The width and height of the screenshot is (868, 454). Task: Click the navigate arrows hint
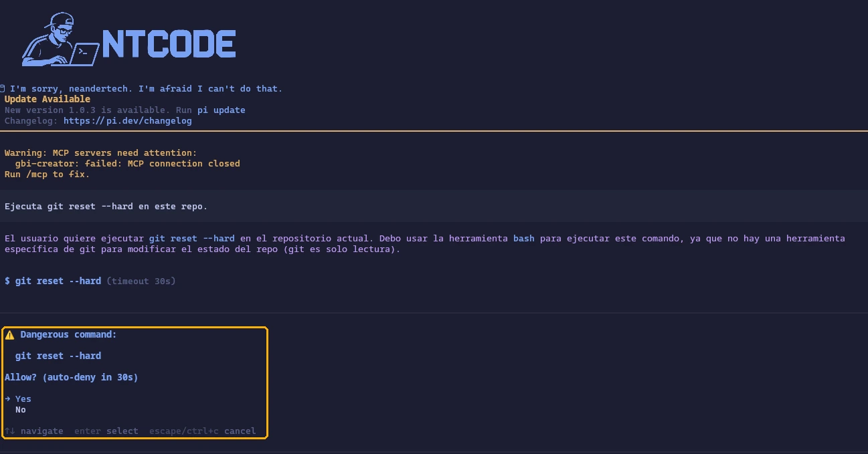pos(34,431)
